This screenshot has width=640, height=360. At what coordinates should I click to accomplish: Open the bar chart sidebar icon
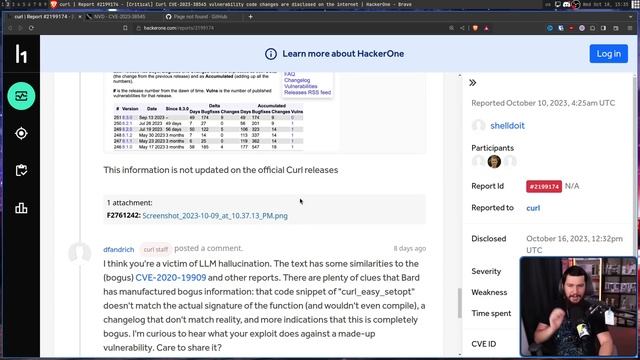point(21,208)
